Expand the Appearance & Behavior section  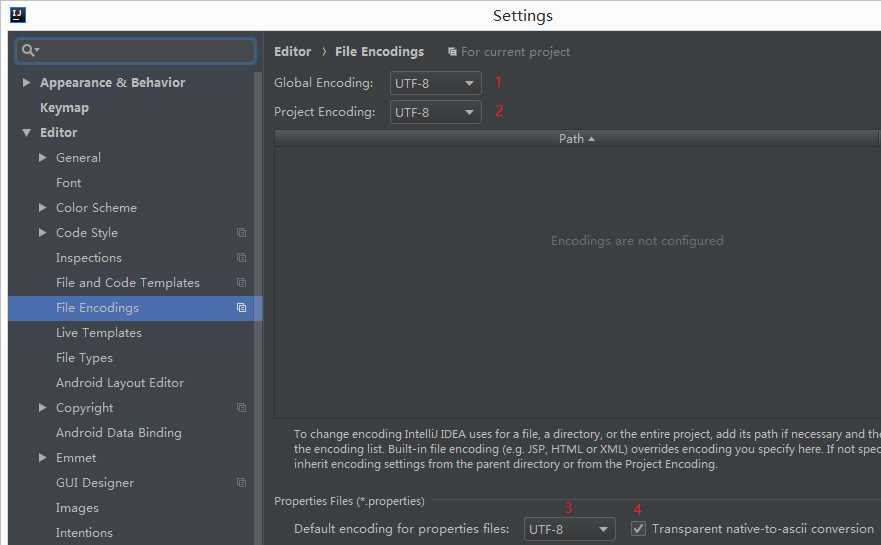click(27, 83)
